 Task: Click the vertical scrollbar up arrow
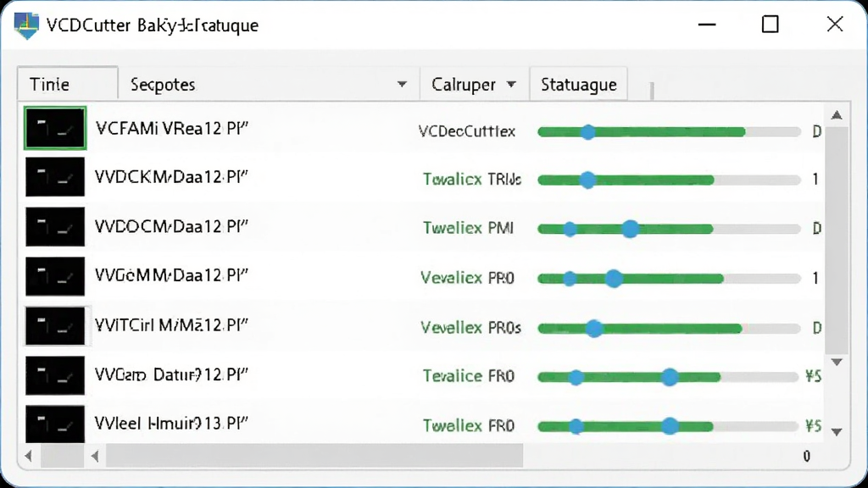837,115
